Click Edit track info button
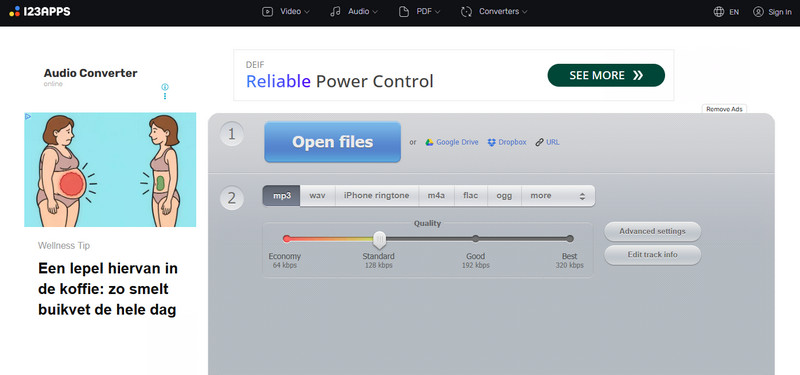This screenshot has width=800, height=375. coord(653,255)
